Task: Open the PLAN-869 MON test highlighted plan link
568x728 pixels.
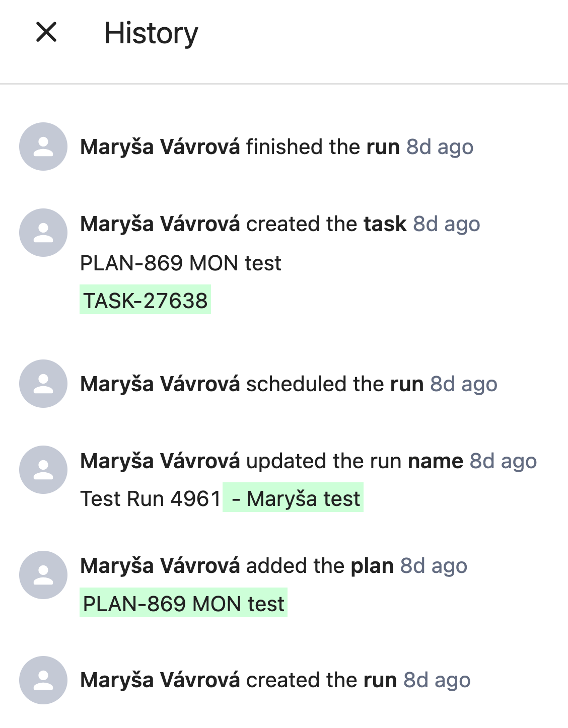Action: pyautogui.click(x=183, y=603)
